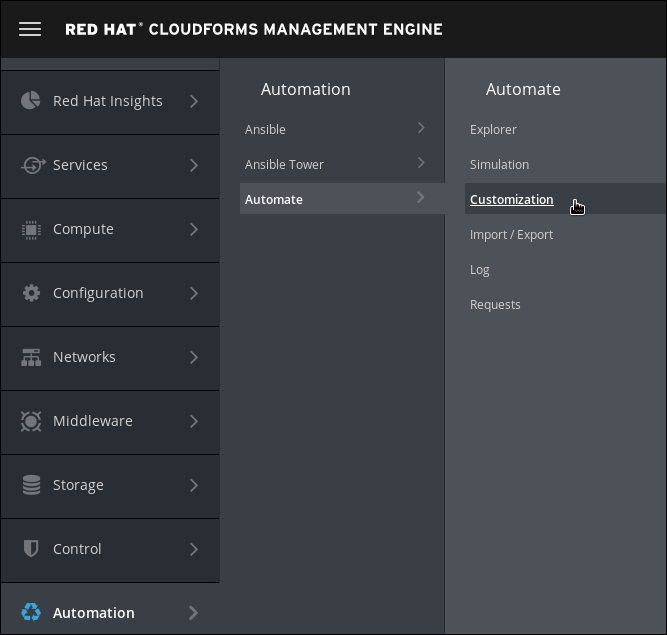Viewport: 667px width, 635px height.
Task: Open the Control menu item
Action: 110,551
